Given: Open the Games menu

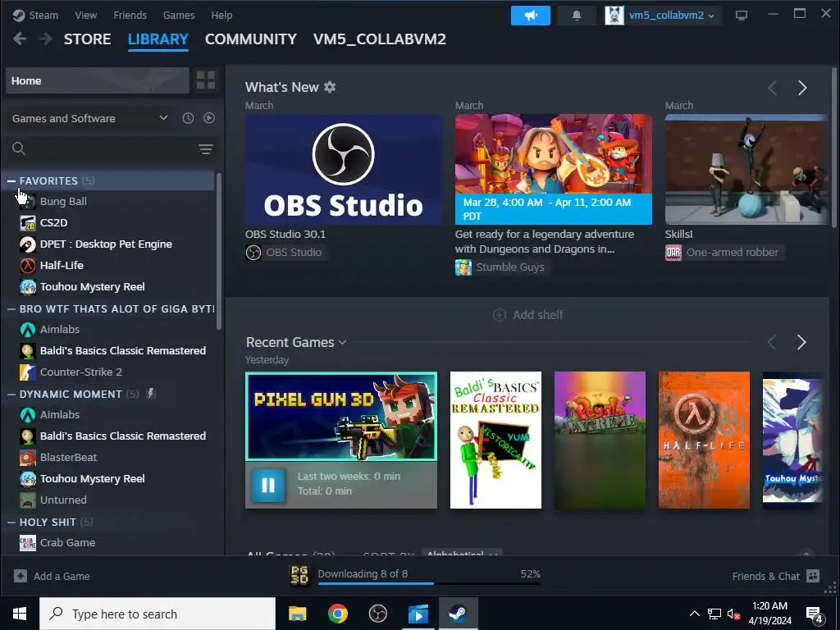Looking at the screenshot, I should tap(179, 15).
